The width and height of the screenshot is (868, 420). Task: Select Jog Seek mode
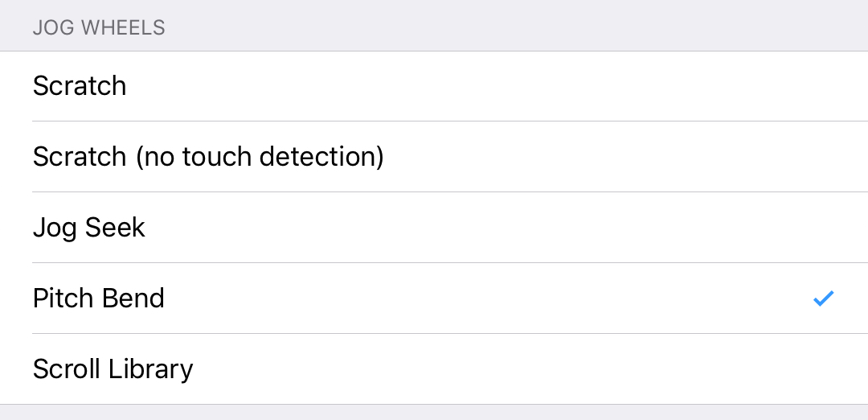[x=434, y=227]
